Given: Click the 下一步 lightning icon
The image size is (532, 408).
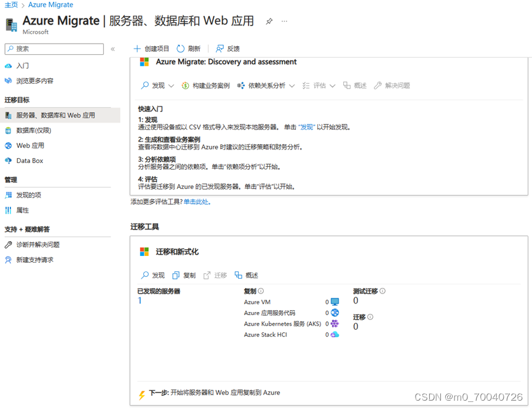Looking at the screenshot, I should point(142,394).
